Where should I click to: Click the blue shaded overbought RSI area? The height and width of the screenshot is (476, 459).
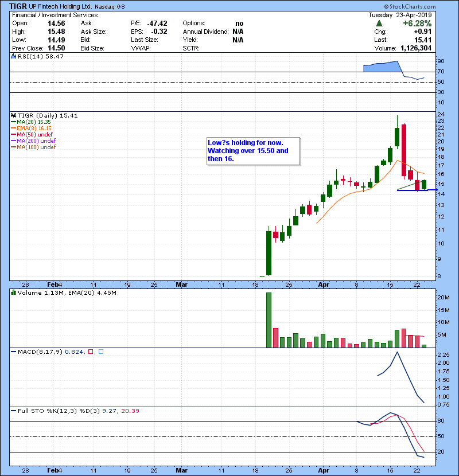pos(383,67)
